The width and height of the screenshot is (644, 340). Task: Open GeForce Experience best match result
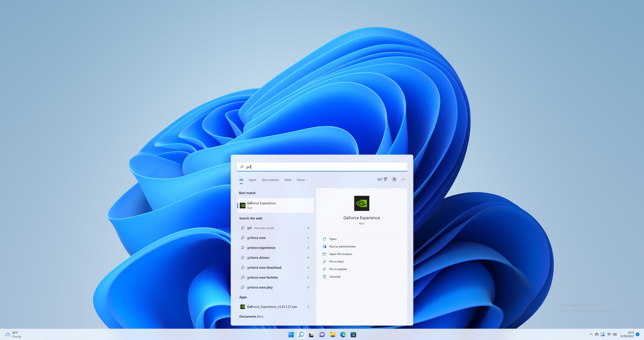[275, 205]
